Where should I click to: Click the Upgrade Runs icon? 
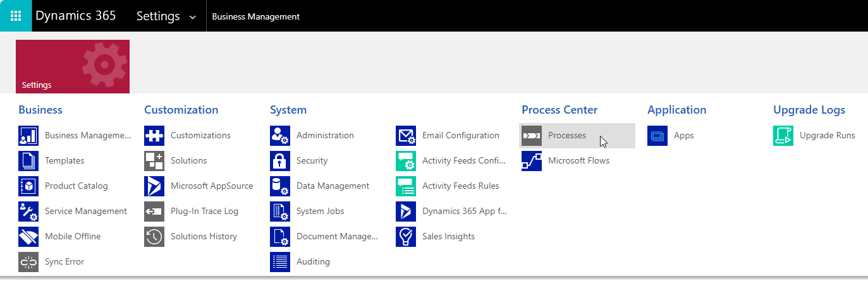pos(783,136)
